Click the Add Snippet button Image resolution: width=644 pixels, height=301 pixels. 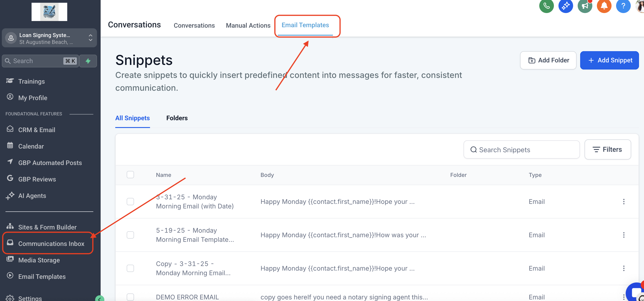[x=609, y=60]
